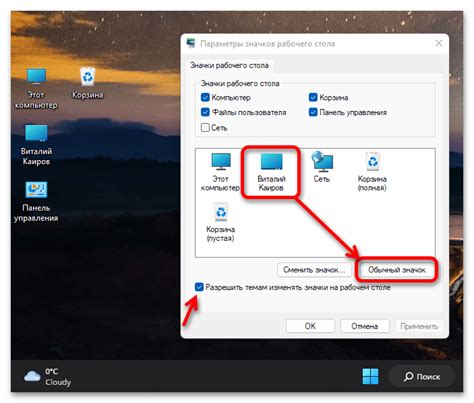The height and width of the screenshot is (403, 474).
Task: Click the Корзина desktop shortcut
Action: pyautogui.click(x=88, y=83)
